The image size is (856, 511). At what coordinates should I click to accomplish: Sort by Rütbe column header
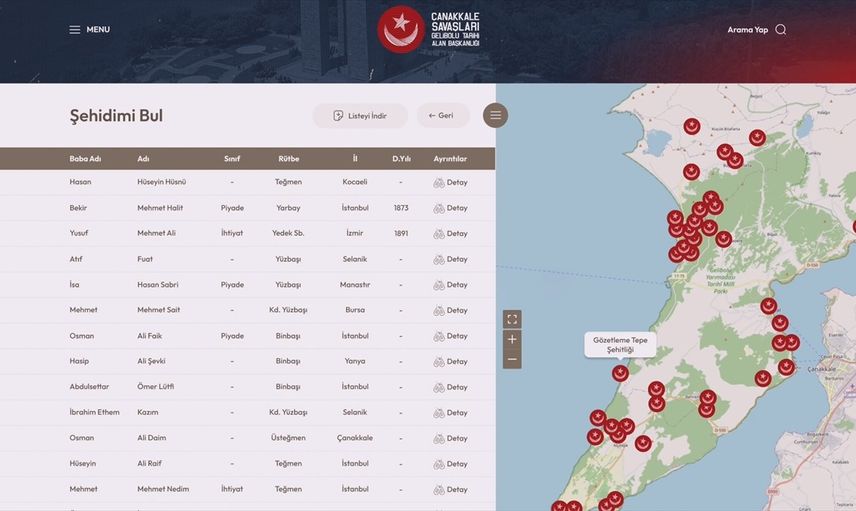288,159
